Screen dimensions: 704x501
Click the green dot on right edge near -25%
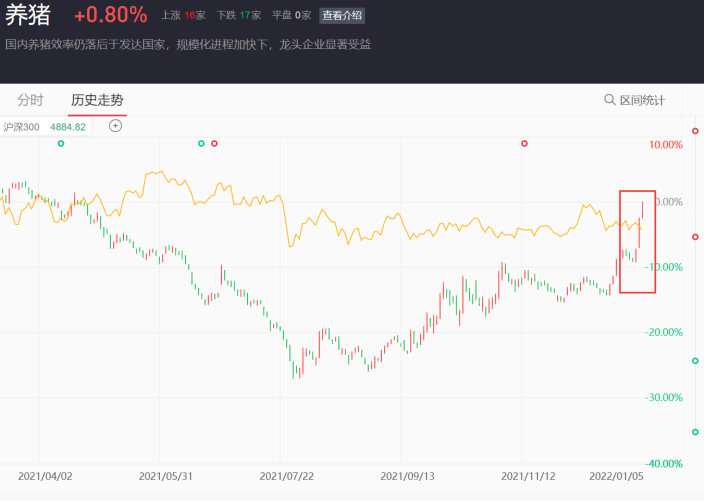tap(695, 361)
